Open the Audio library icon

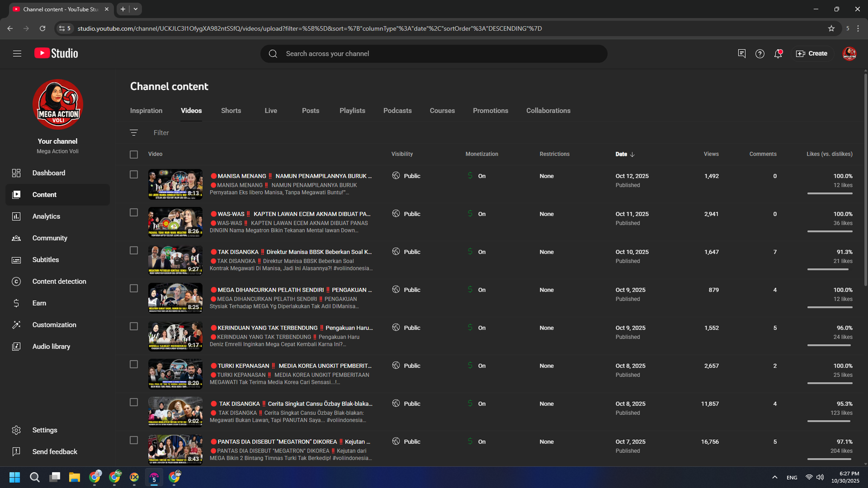pos(16,346)
